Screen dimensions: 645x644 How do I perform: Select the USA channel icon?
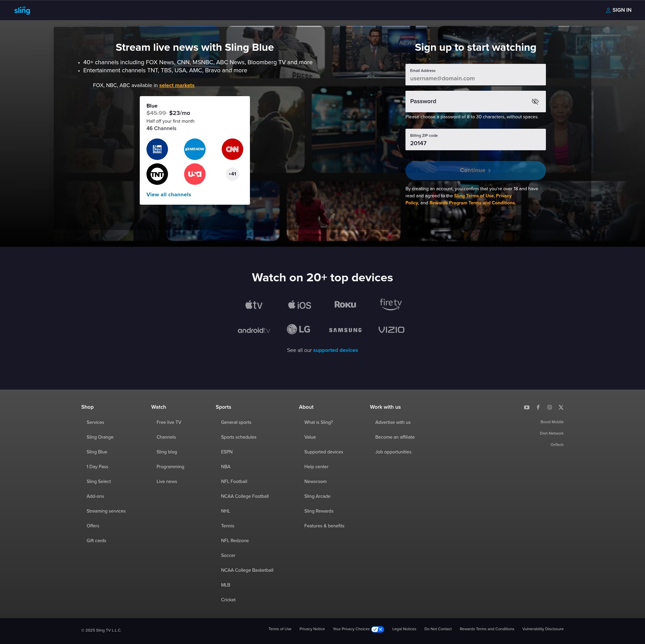pyautogui.click(x=195, y=174)
